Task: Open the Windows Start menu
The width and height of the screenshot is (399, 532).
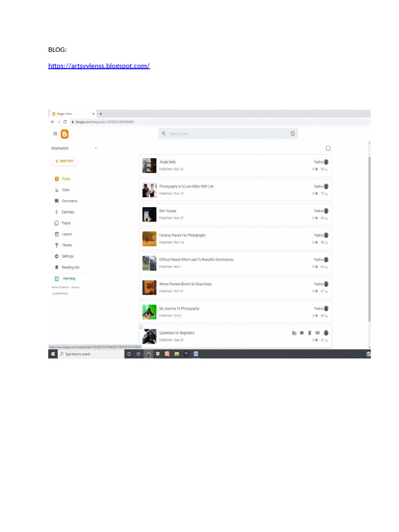Action: coord(53,354)
